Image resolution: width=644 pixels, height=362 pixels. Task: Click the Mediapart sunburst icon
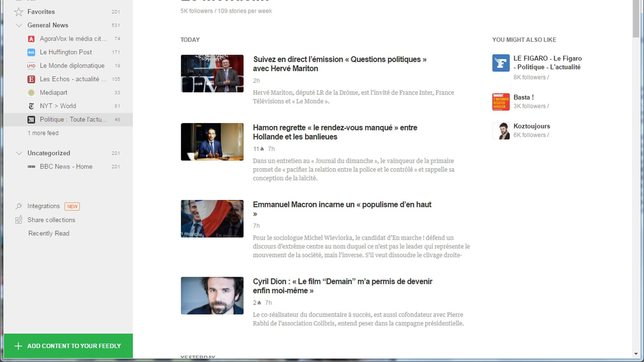click(31, 93)
